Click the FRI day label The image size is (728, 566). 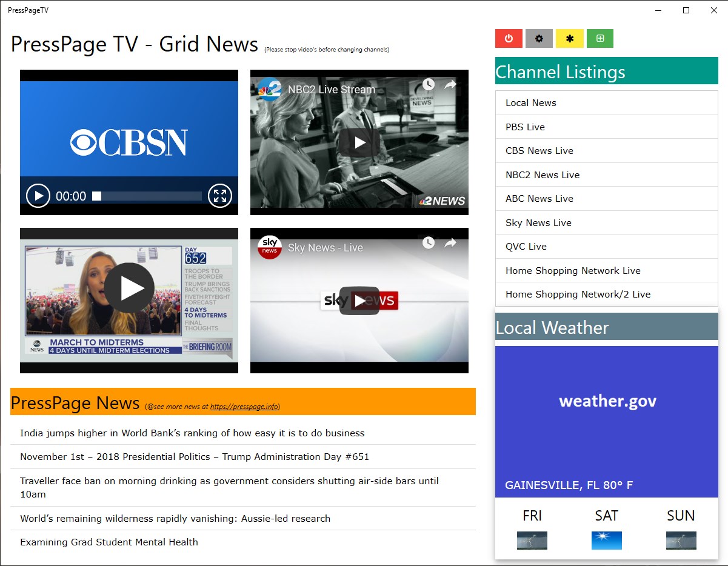click(532, 516)
